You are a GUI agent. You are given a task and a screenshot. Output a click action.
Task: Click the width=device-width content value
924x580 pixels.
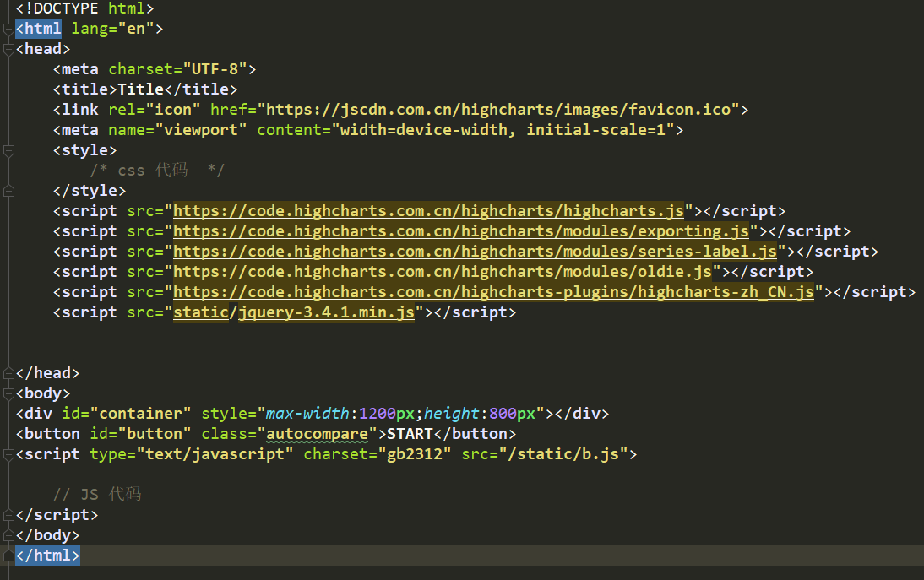click(x=424, y=130)
